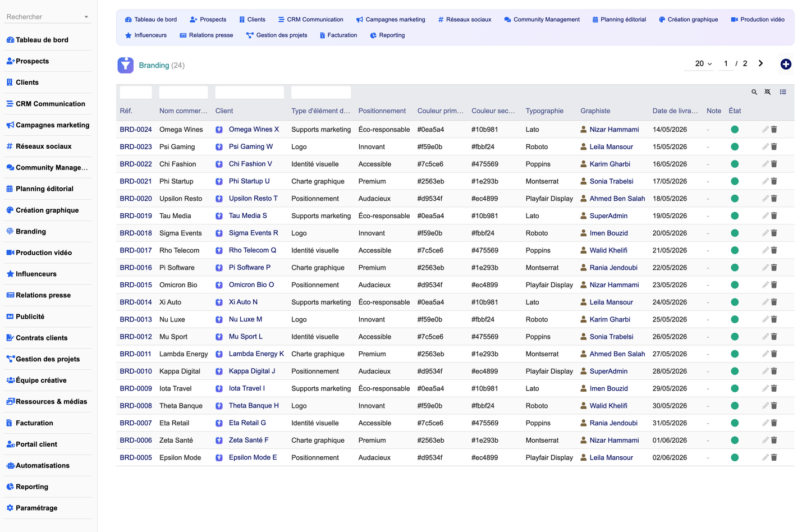
Task: Delete row BRD-0017 with trash icon
Action: [774, 250]
